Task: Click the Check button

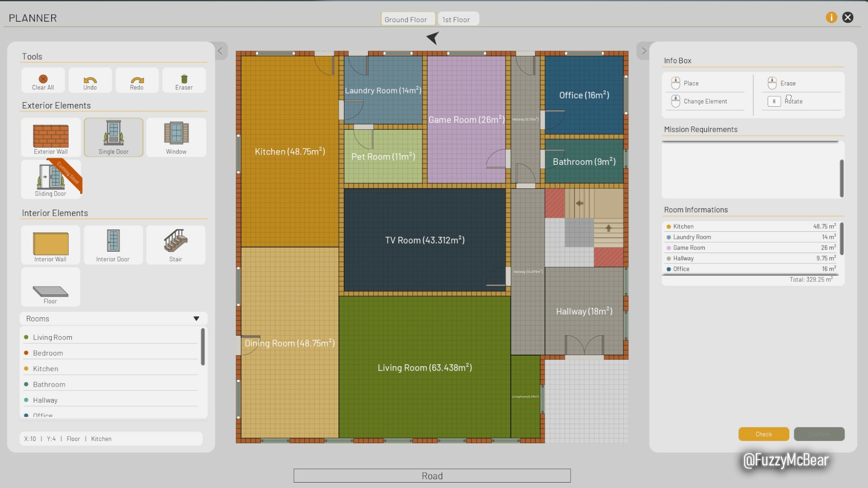Action: (763, 434)
